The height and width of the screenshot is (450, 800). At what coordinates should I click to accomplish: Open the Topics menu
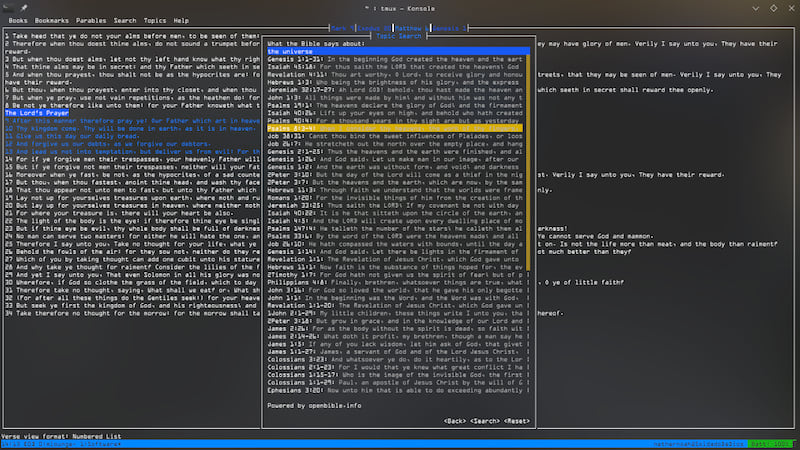point(155,21)
